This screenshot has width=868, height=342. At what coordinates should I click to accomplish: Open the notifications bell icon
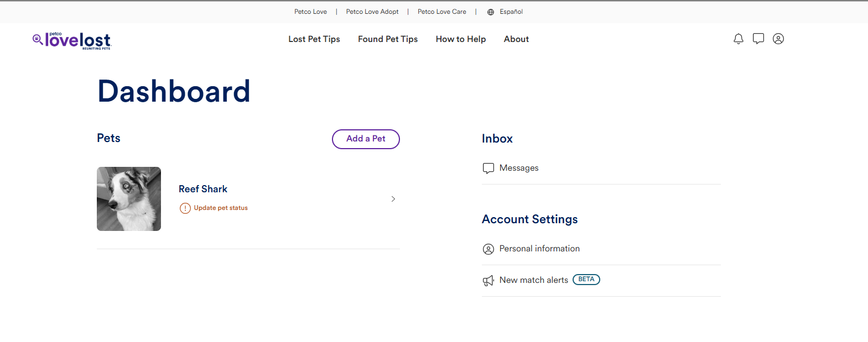pyautogui.click(x=738, y=39)
